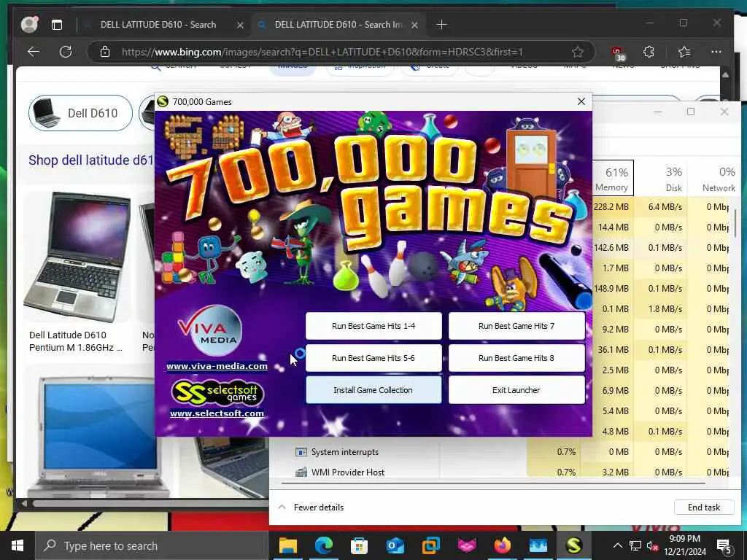
Task: Open the Windows Start menu
Action: pos(18,545)
